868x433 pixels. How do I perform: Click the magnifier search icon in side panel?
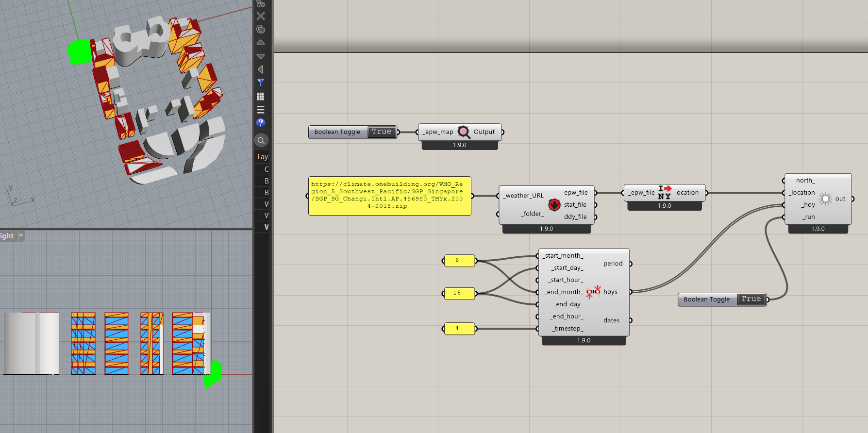(x=261, y=140)
